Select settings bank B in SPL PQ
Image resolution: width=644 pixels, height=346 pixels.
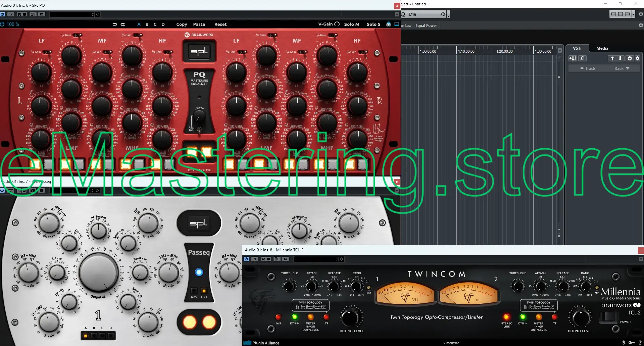click(147, 24)
